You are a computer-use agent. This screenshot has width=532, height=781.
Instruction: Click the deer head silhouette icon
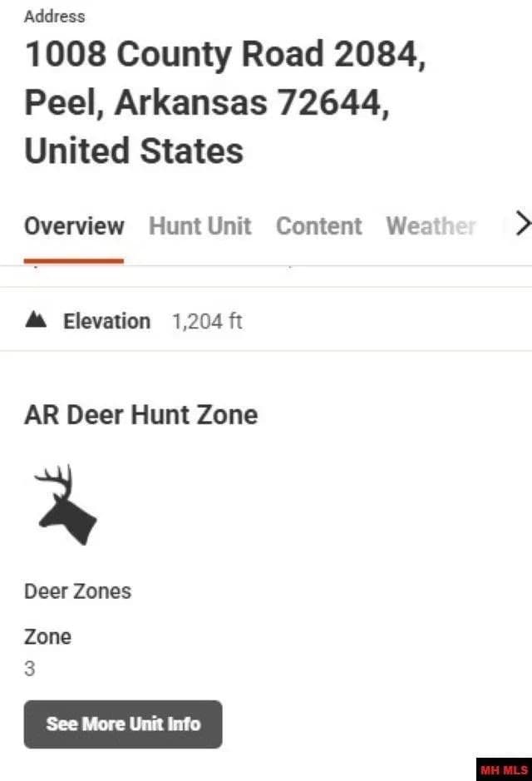coord(65,505)
